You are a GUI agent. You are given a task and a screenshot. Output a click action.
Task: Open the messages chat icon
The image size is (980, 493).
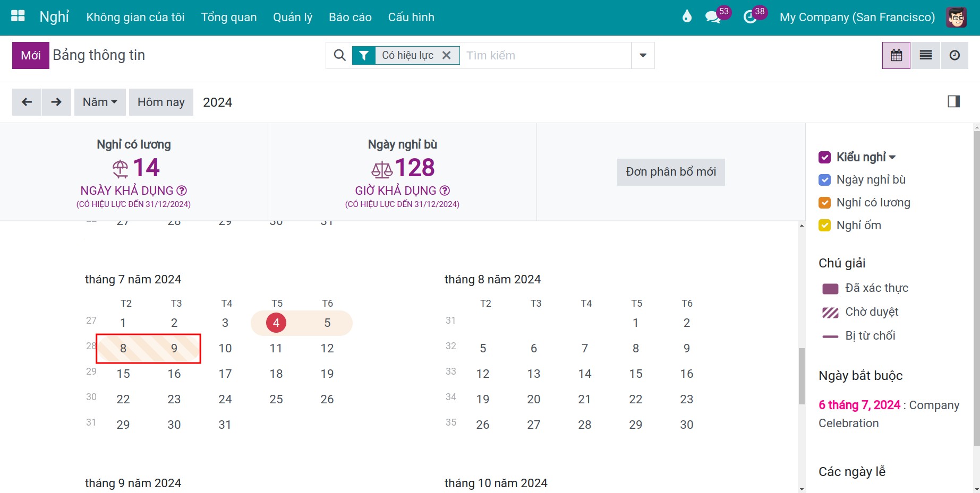pyautogui.click(x=712, y=17)
